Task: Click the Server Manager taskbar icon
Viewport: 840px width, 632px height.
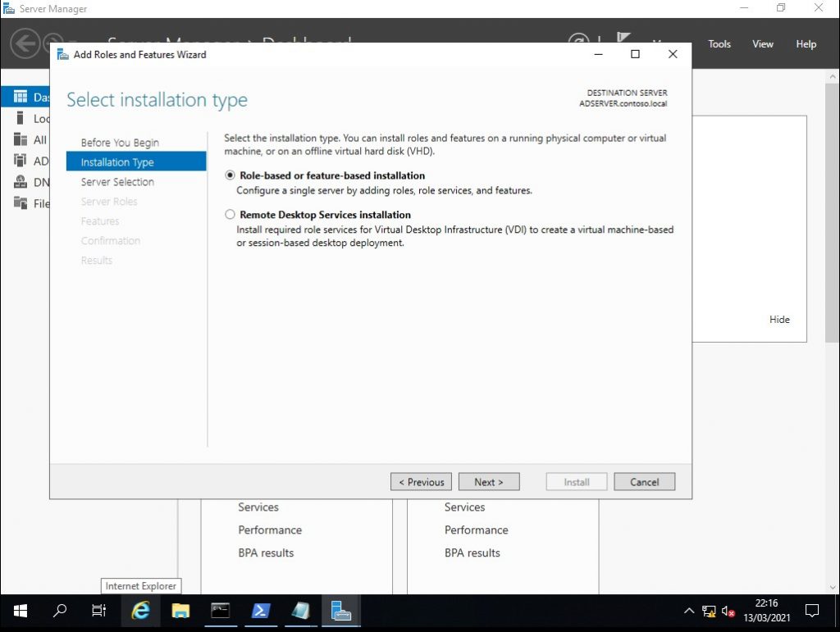Action: pyautogui.click(x=340, y=611)
